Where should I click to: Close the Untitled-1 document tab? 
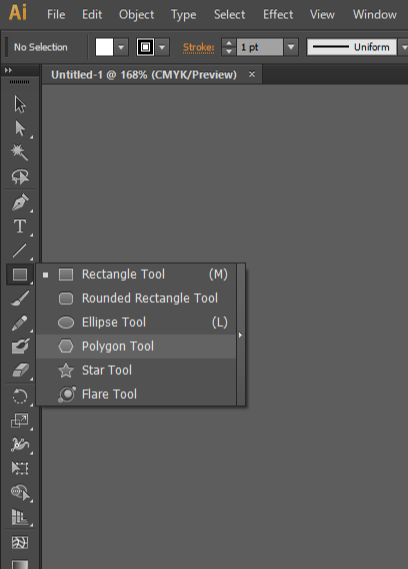pos(252,74)
